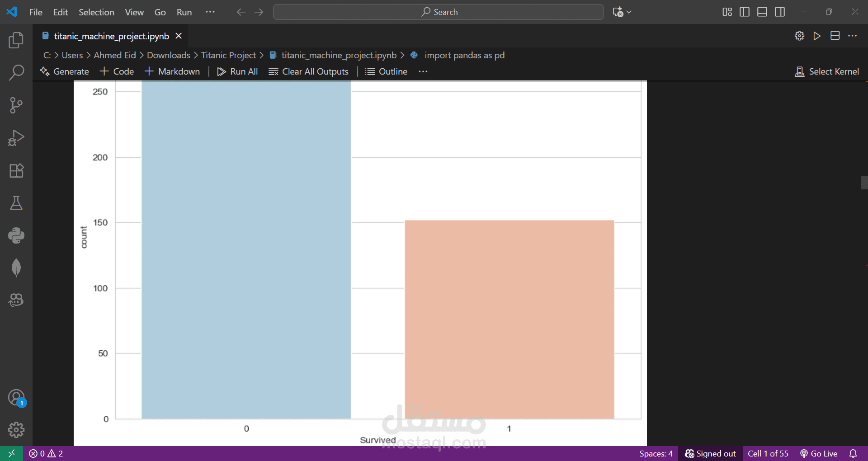The width and height of the screenshot is (868, 461).
Task: Click Signed out Copilot status
Action: 710,453
